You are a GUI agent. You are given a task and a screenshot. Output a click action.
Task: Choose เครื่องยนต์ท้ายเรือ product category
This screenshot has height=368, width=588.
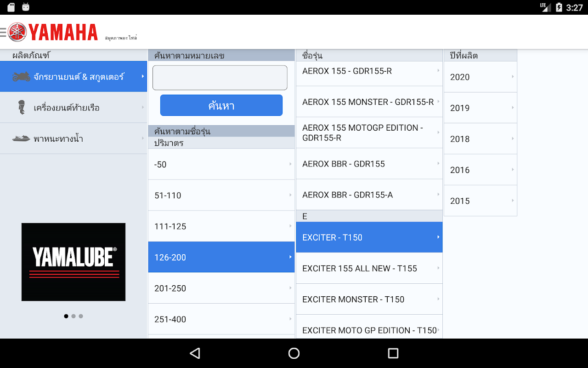pyautogui.click(x=73, y=108)
